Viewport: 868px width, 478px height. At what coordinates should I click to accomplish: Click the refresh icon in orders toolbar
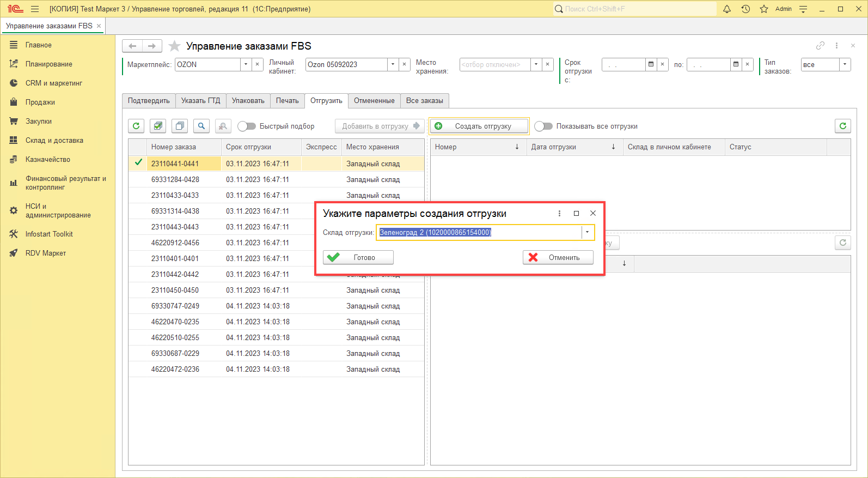point(136,126)
